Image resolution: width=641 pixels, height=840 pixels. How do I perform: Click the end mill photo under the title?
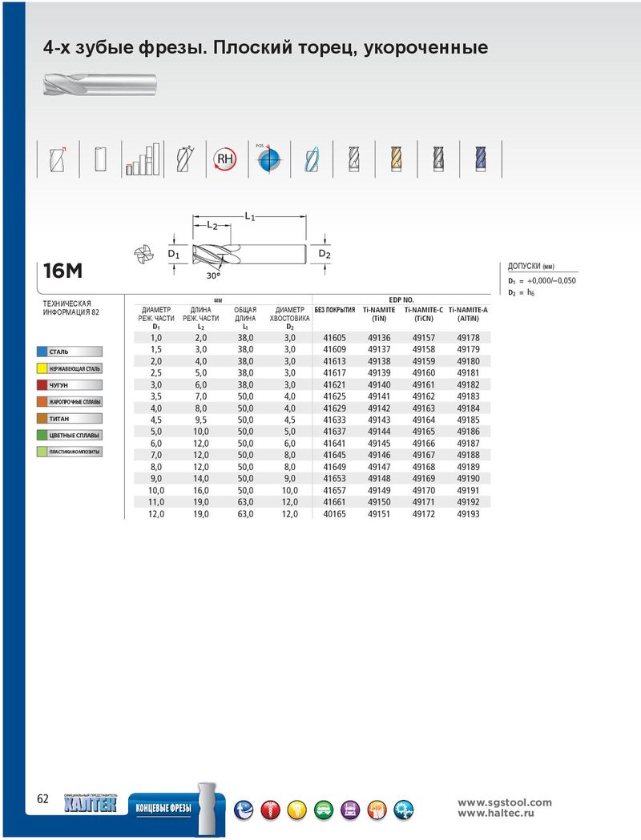coord(99,85)
